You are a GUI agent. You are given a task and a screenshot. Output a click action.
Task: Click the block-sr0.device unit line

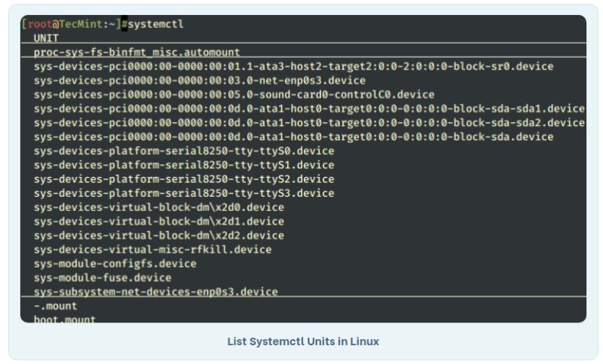293,66
